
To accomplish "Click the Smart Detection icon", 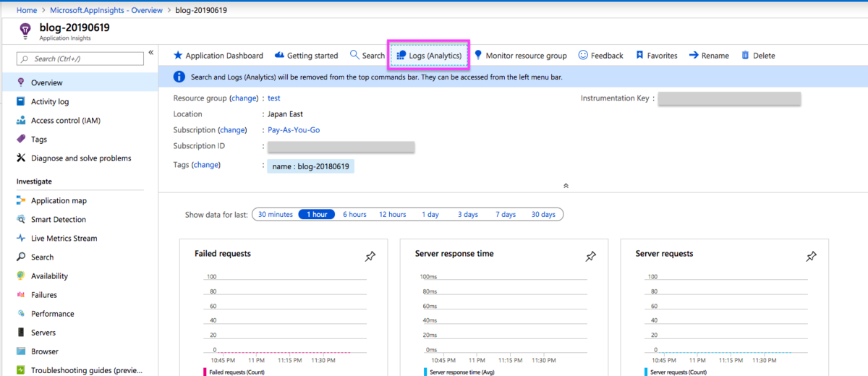I will pyautogui.click(x=21, y=219).
